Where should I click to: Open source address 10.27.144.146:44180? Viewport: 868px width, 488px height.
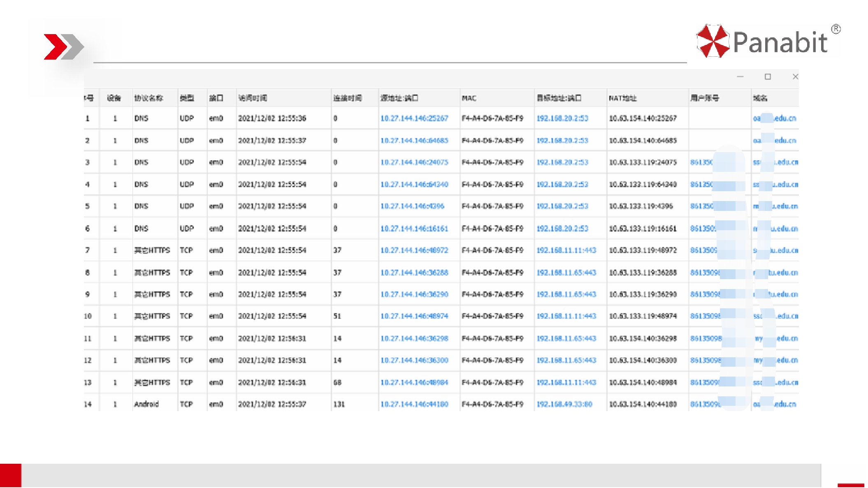tap(414, 405)
